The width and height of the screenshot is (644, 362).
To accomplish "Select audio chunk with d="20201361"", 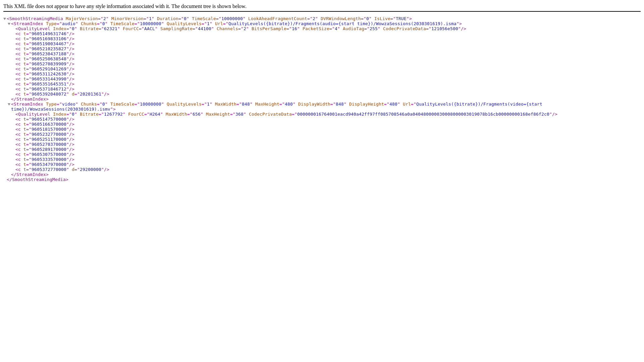I will click(62, 94).
